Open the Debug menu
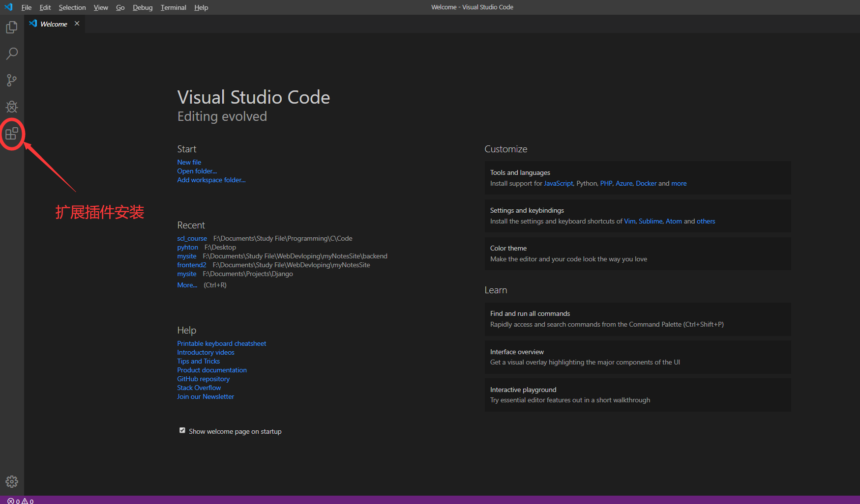Viewport: 860px width, 504px height. tap(143, 7)
